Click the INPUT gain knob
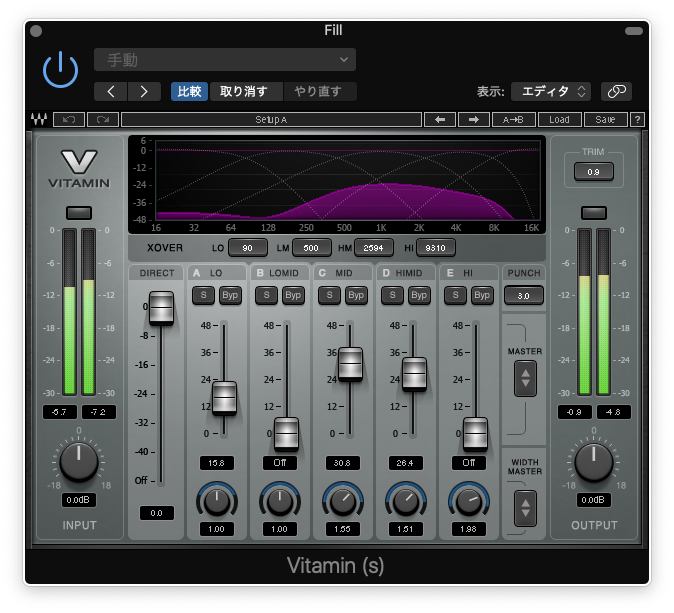Screen dimensions: 674x613 pyautogui.click(x=79, y=462)
